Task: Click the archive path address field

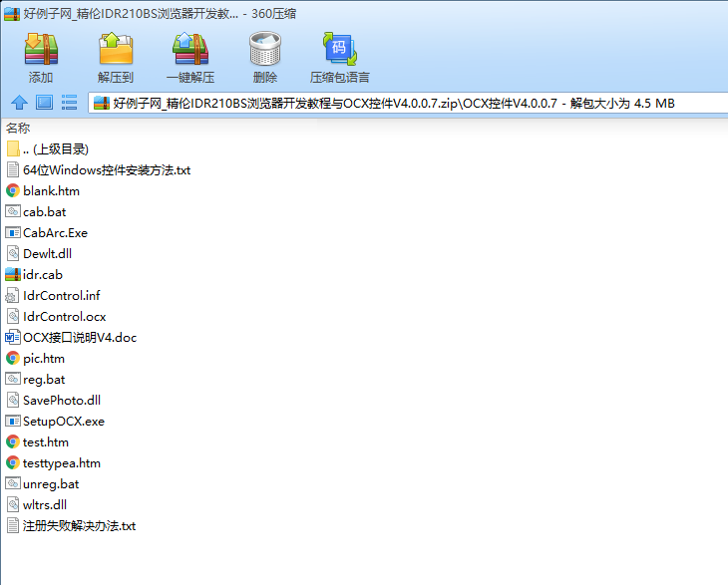Action: pos(409,103)
